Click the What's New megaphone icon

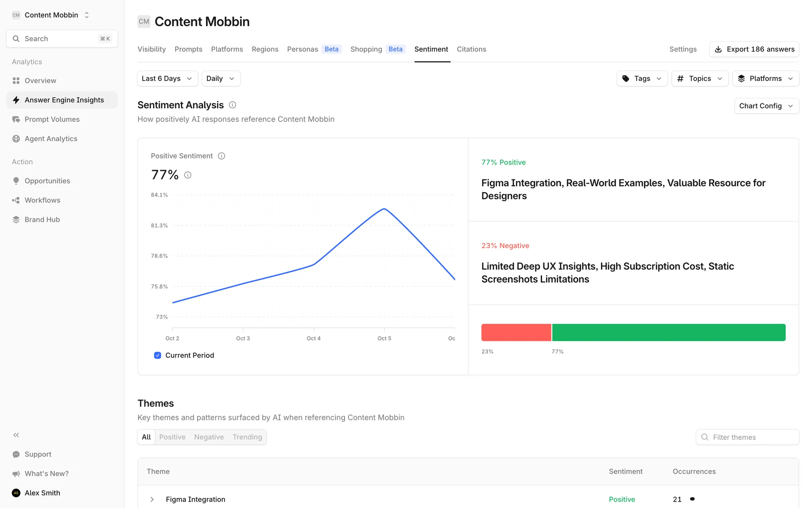point(16,474)
